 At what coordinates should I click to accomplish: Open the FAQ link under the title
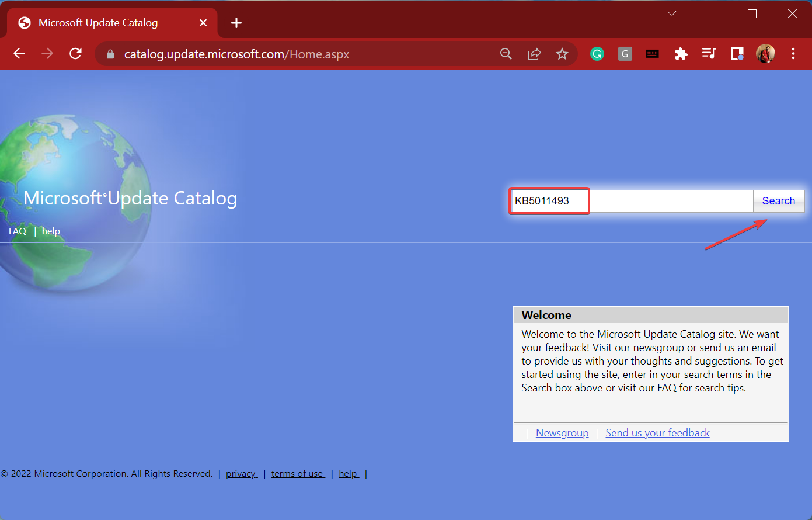(18, 231)
